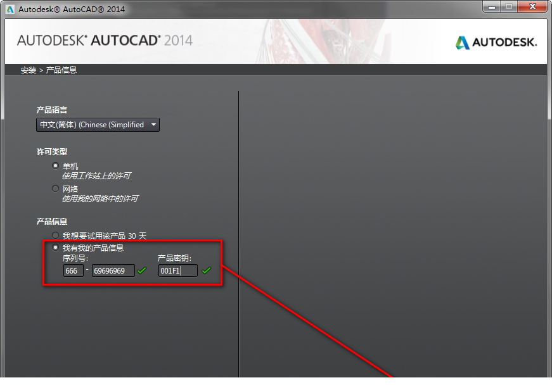Click the product key field 001F1

click(178, 270)
